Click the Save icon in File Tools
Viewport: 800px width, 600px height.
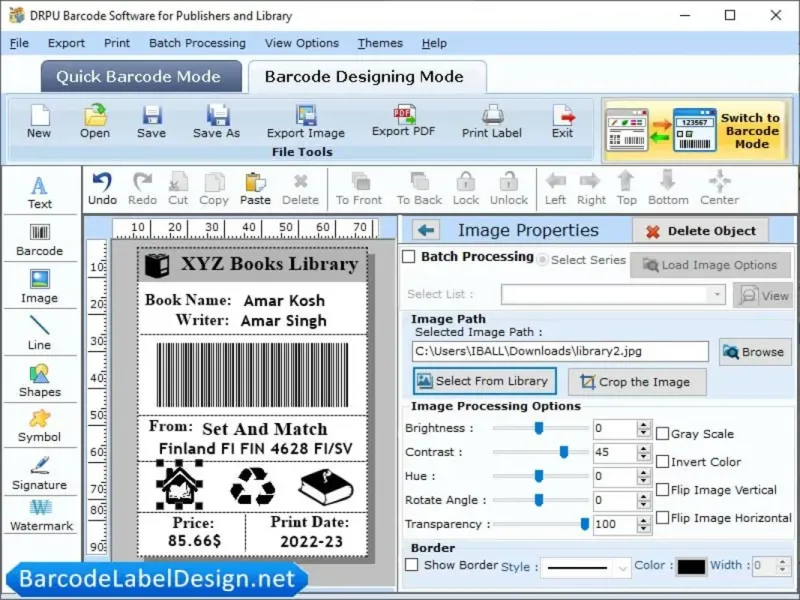coord(152,121)
